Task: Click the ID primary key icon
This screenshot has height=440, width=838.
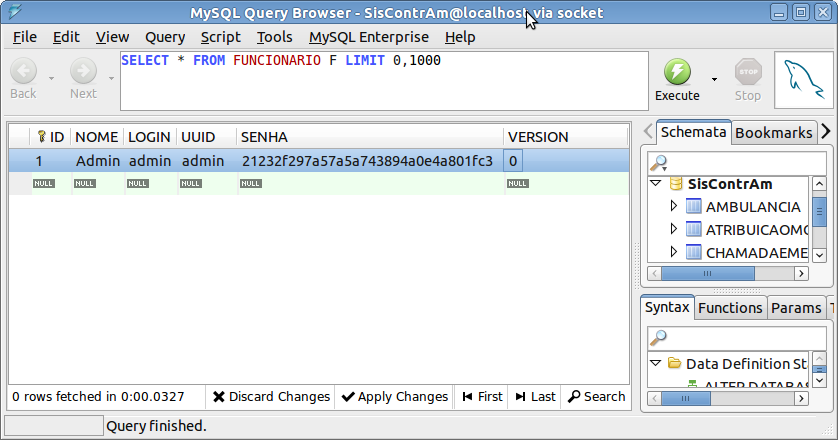Action: pos(42,137)
